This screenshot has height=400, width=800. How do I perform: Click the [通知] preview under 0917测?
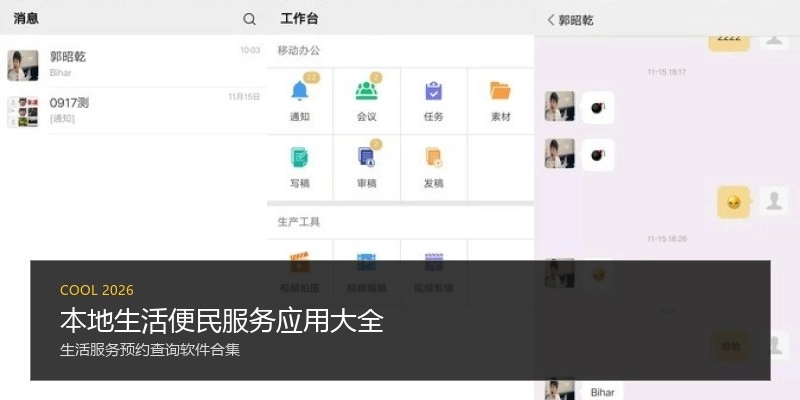pyautogui.click(x=62, y=119)
